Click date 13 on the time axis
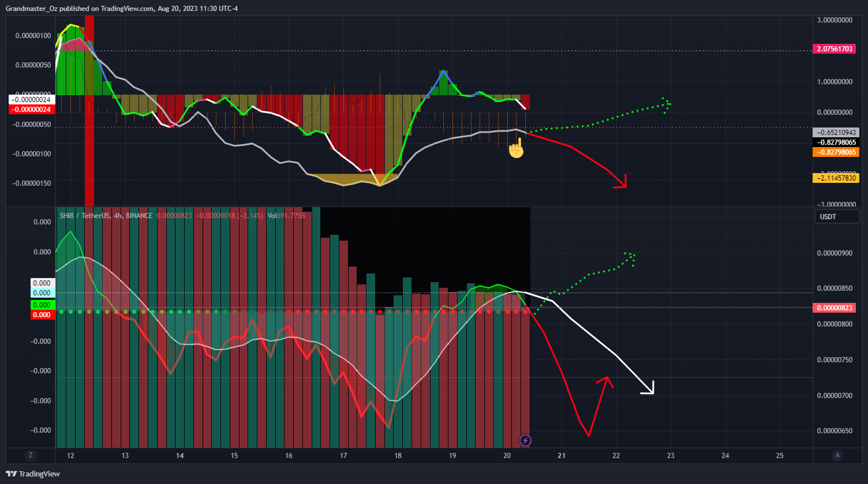 [125, 456]
